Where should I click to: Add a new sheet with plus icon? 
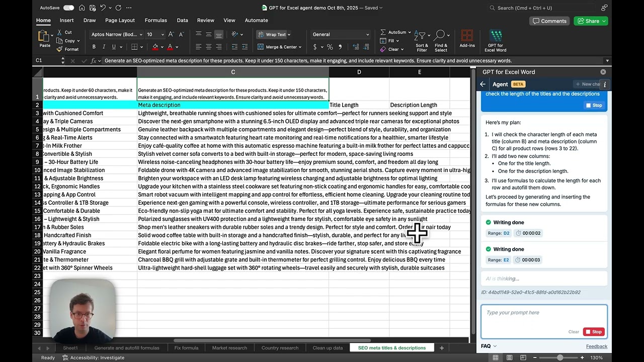pos(442,347)
